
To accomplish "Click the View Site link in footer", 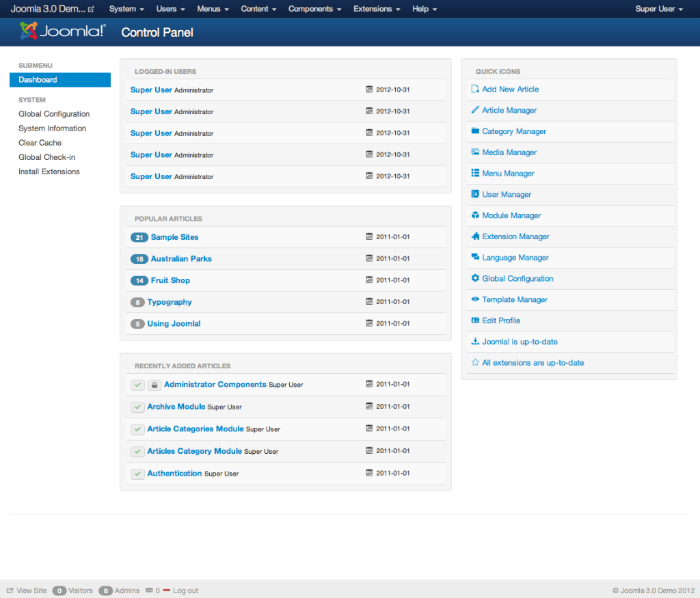I will [31, 590].
